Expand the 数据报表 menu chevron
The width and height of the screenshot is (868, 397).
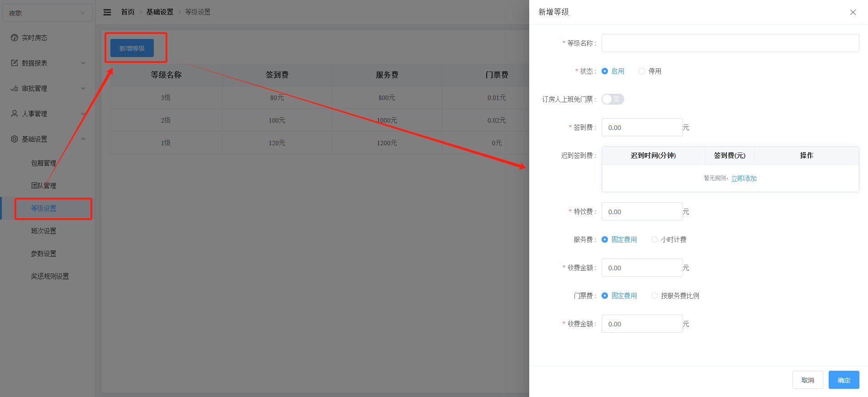(x=83, y=63)
